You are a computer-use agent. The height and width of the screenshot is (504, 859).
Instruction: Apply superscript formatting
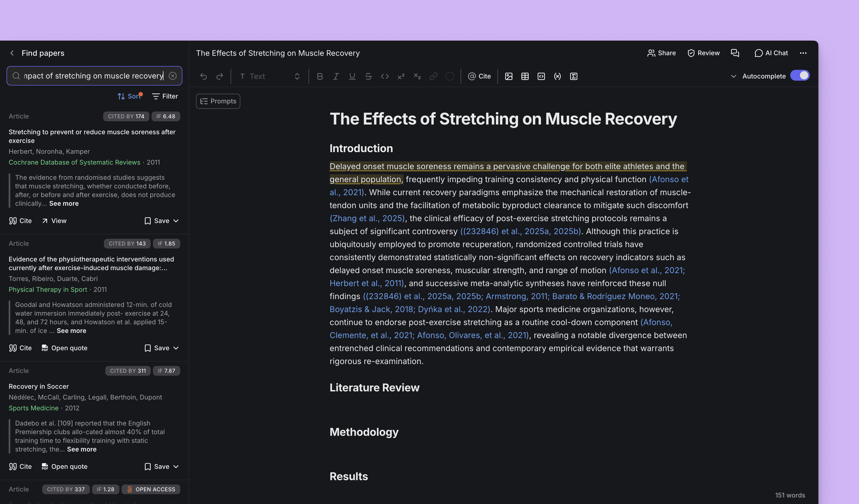coord(401,76)
